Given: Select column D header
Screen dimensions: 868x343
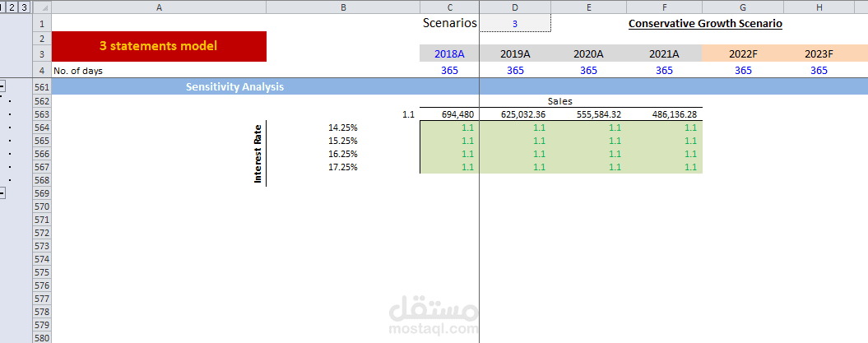Looking at the screenshot, I should pyautogui.click(x=515, y=7).
